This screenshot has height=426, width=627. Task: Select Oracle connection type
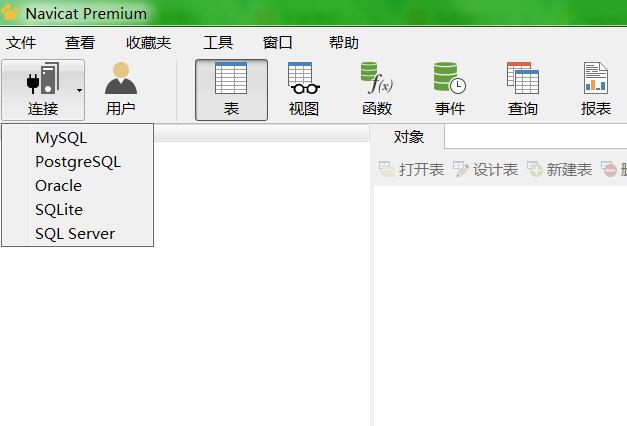[58, 185]
